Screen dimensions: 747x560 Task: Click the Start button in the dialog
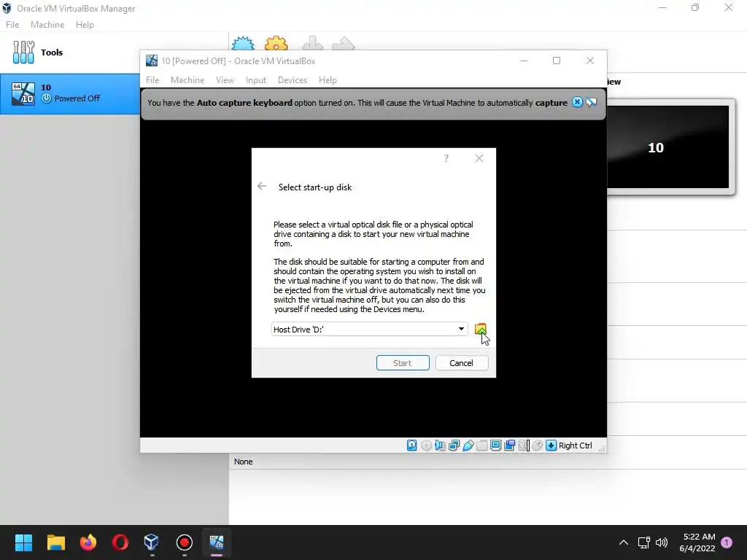click(x=403, y=363)
